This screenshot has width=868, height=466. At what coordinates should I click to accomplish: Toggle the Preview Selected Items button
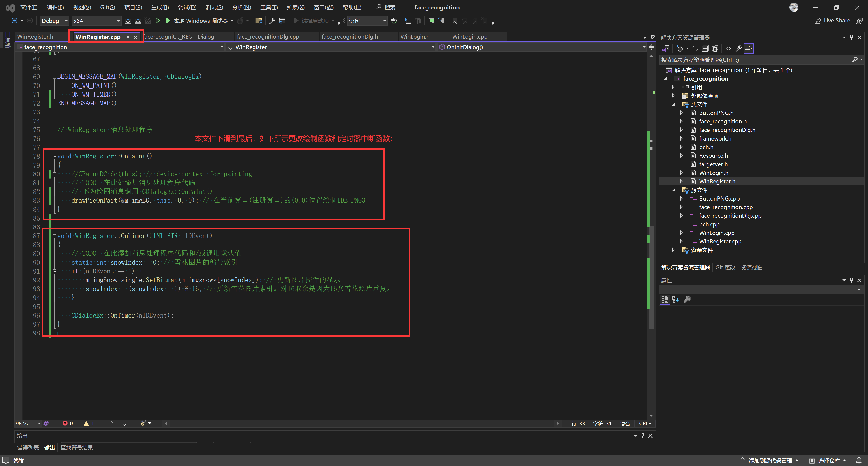pos(748,48)
